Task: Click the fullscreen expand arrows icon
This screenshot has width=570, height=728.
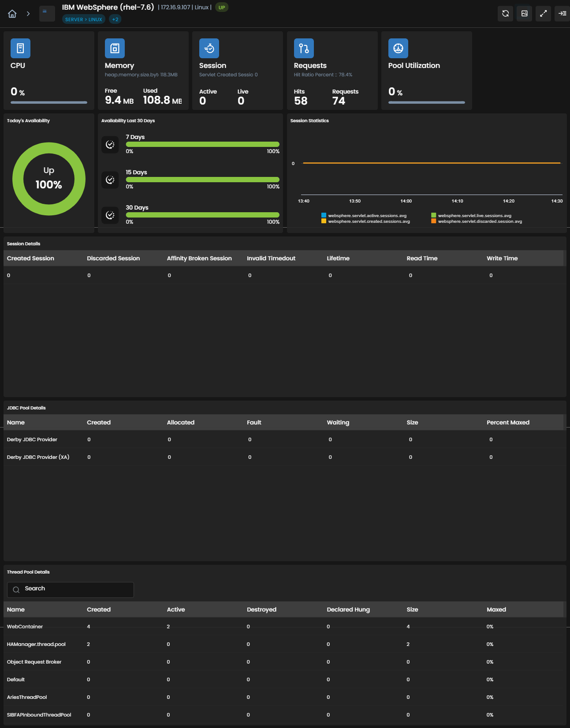Action: (543, 14)
